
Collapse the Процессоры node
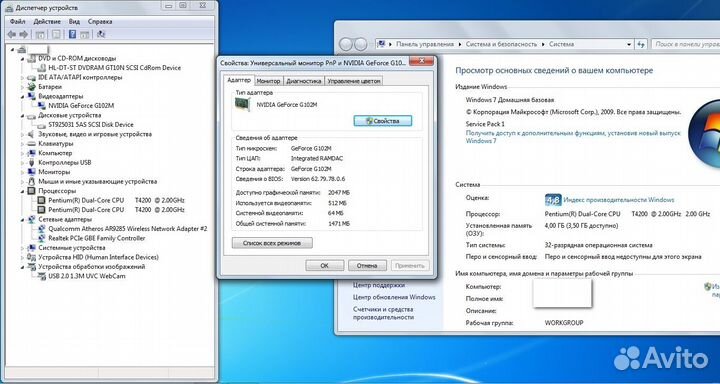click(22, 191)
